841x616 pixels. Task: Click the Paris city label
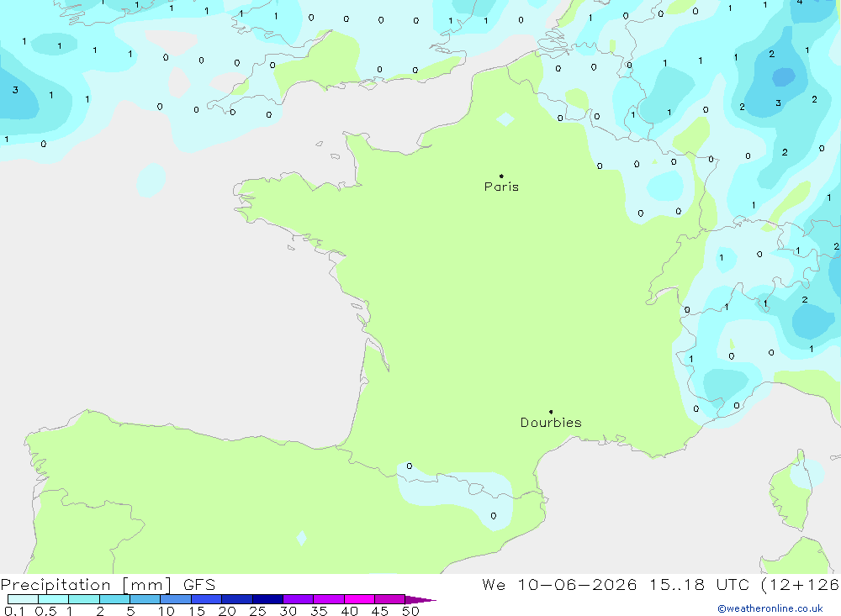click(501, 187)
